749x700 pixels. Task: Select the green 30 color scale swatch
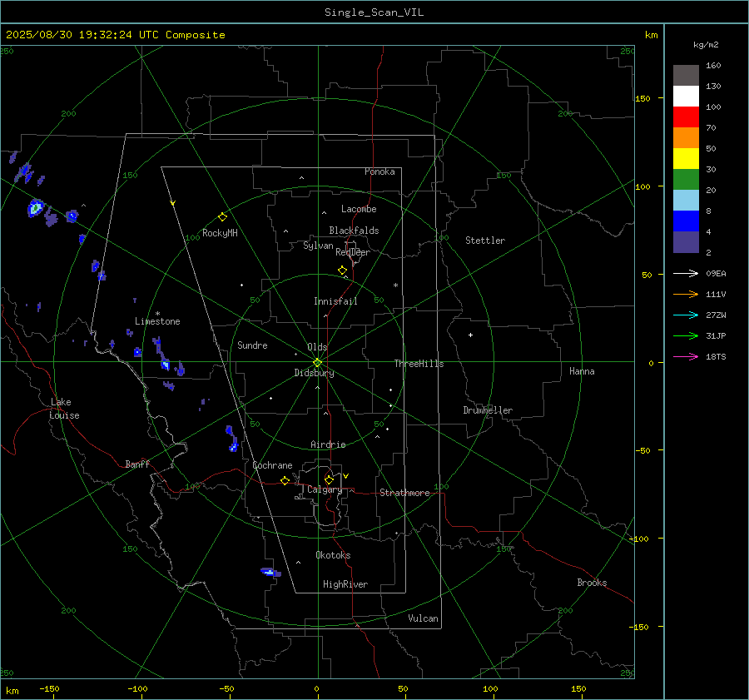pyautogui.click(x=686, y=180)
